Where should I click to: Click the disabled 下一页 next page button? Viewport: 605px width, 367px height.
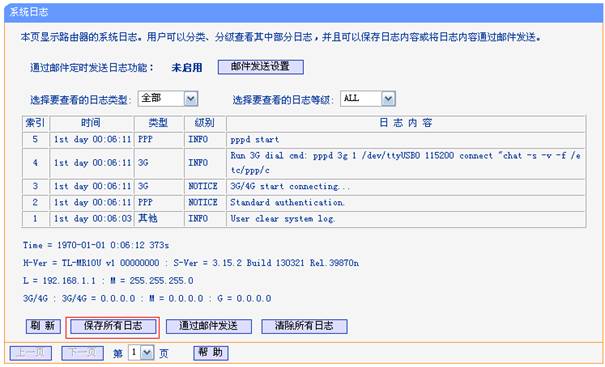(x=82, y=353)
